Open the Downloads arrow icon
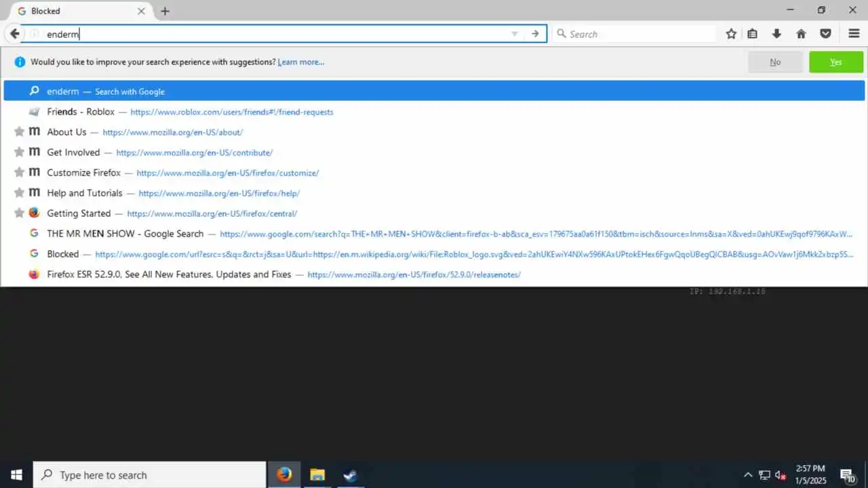 click(x=776, y=34)
